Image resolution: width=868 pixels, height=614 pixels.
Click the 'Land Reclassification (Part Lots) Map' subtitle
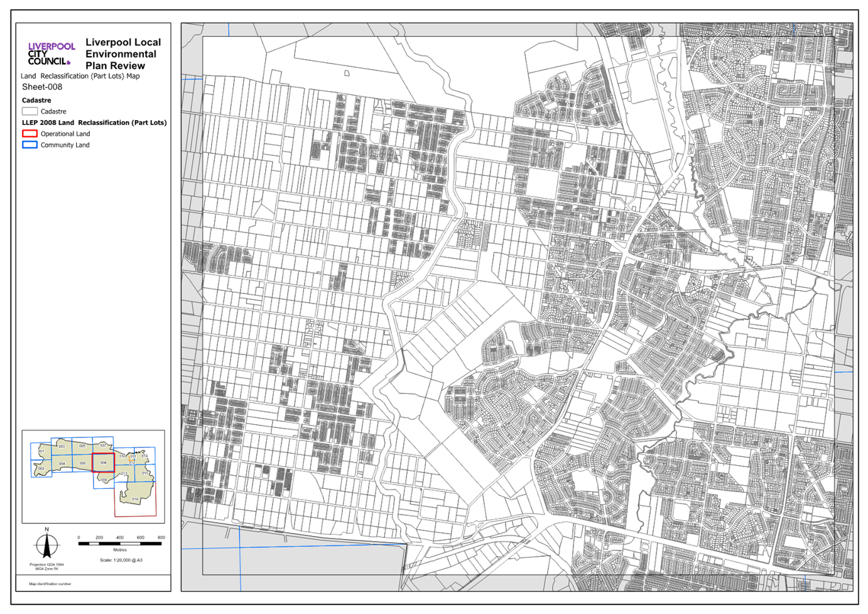(x=80, y=76)
